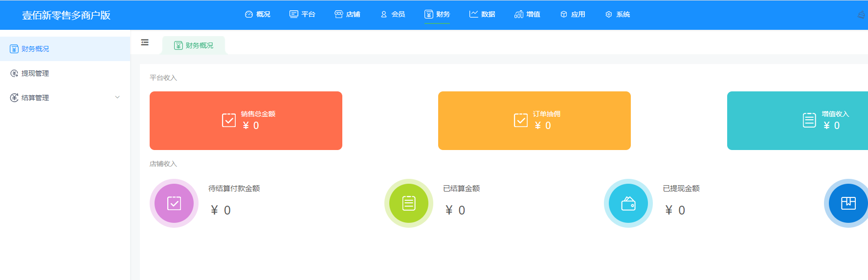
Task: Open the 应用 applications menu
Action: click(573, 15)
